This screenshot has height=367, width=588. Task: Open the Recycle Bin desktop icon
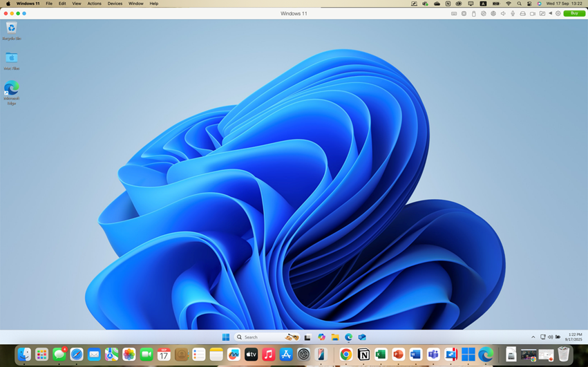[12, 30]
